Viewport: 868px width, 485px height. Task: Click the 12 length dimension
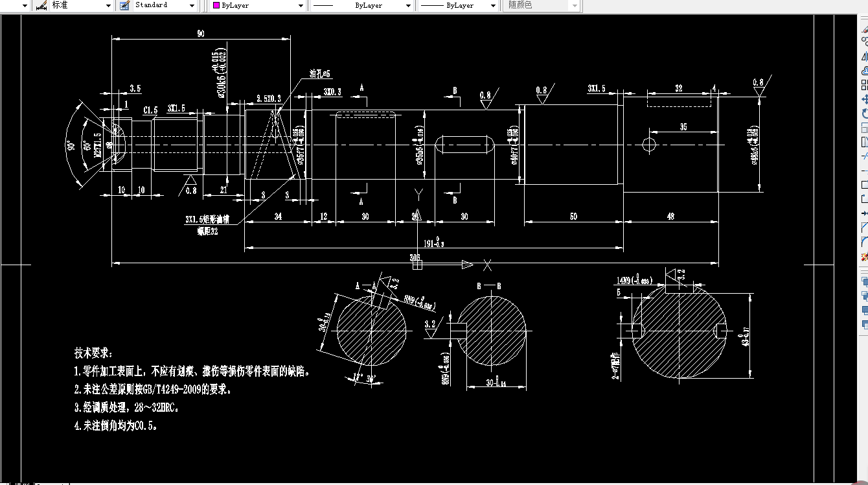(x=324, y=217)
